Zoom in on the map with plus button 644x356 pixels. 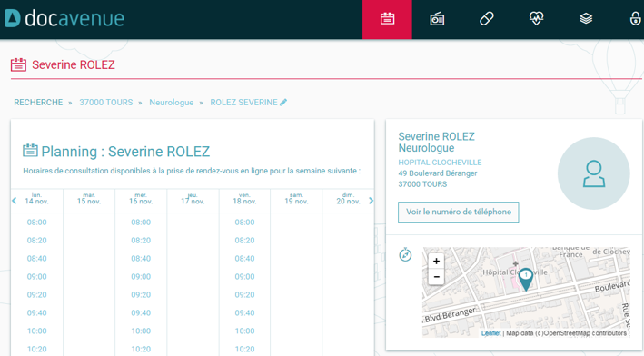(436, 261)
